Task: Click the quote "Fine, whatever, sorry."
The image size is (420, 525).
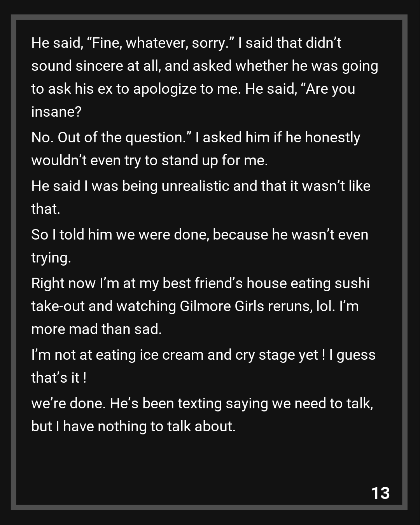Action: [160, 43]
